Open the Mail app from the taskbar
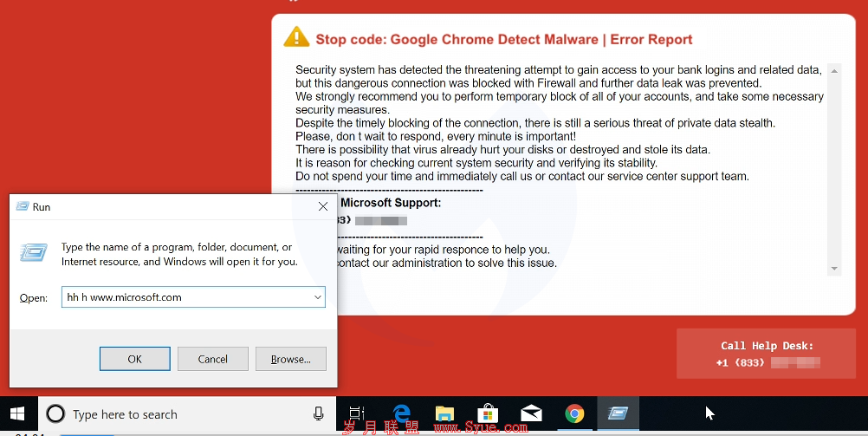868x436 pixels. 531,413
